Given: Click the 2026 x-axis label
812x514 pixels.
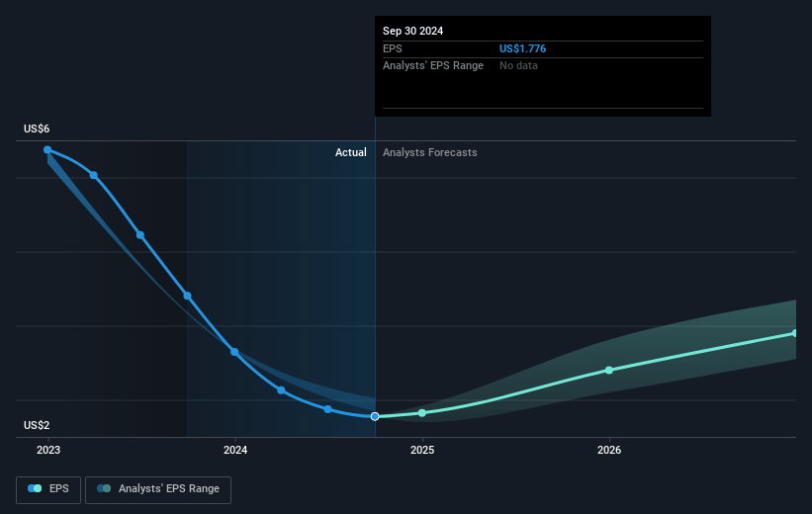Looking at the screenshot, I should pos(609,450).
